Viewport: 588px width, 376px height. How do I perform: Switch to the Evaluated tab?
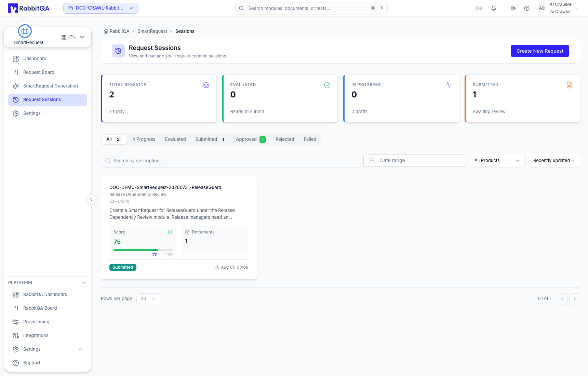(x=175, y=139)
